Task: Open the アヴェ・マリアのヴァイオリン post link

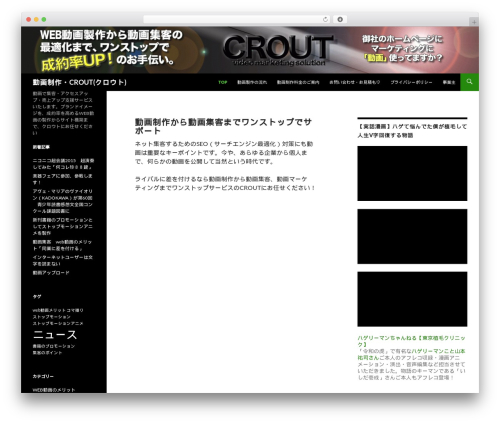Action: point(63,201)
